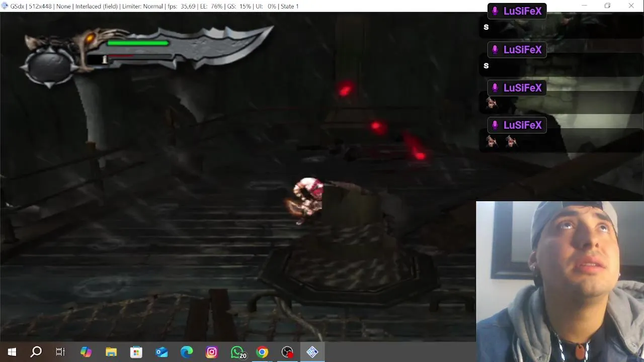The width and height of the screenshot is (644, 362).
Task: Close the GSdx window
Action: 631,6
